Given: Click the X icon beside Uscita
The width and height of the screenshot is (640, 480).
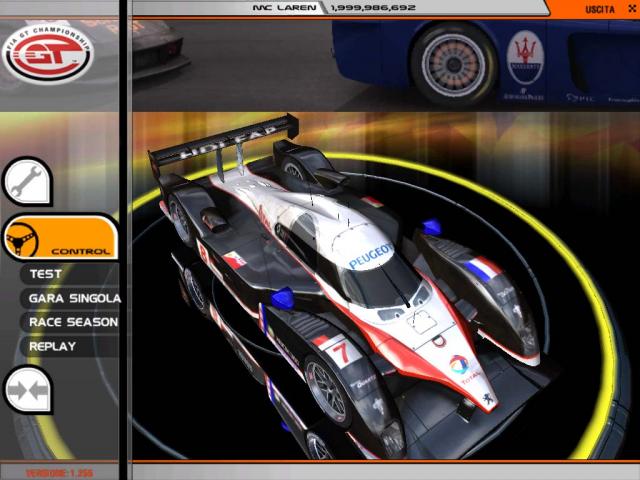Looking at the screenshot, I should point(631,9).
